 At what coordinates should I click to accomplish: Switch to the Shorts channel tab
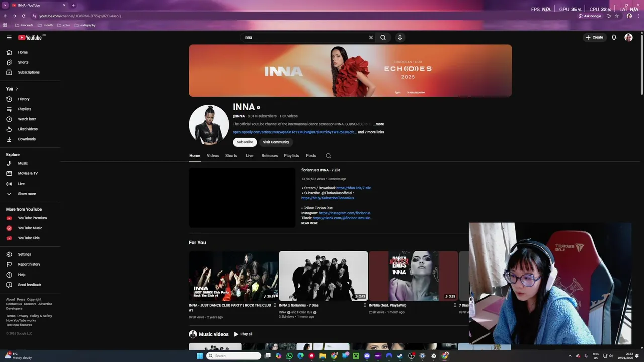[x=231, y=156]
